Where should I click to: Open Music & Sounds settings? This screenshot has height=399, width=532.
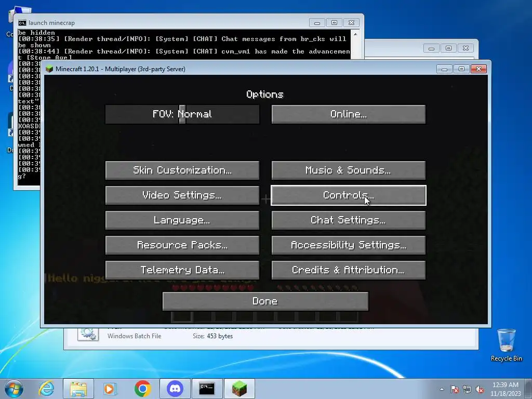click(x=349, y=170)
